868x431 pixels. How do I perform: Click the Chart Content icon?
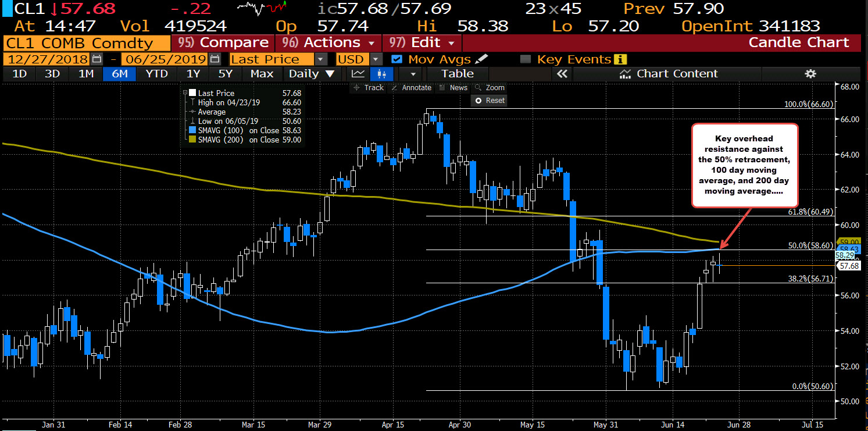tap(626, 74)
